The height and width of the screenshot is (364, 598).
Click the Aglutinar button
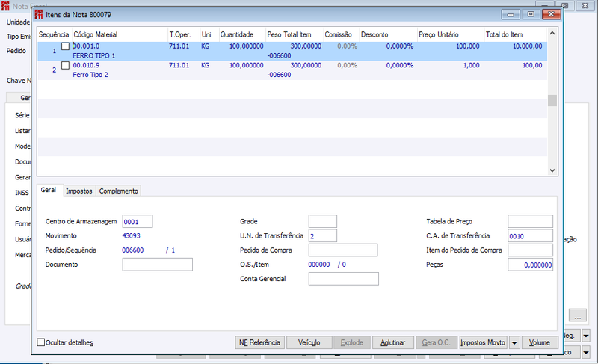pos(393,342)
